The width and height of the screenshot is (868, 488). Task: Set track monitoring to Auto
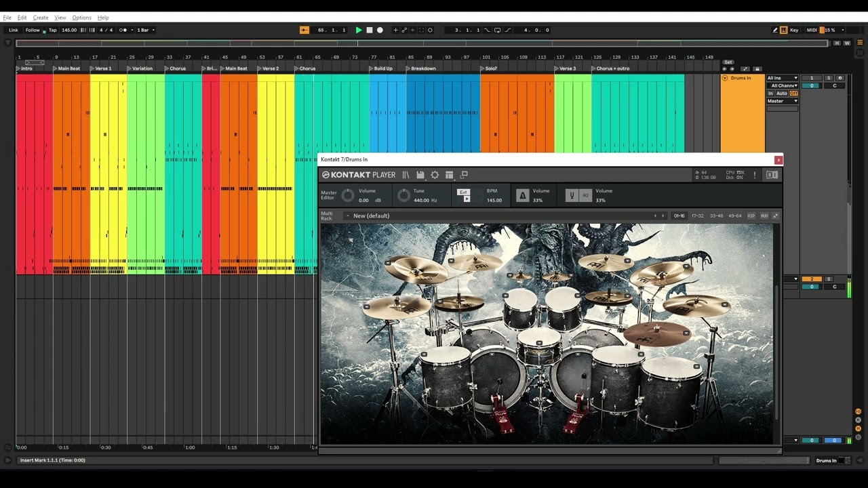point(782,94)
